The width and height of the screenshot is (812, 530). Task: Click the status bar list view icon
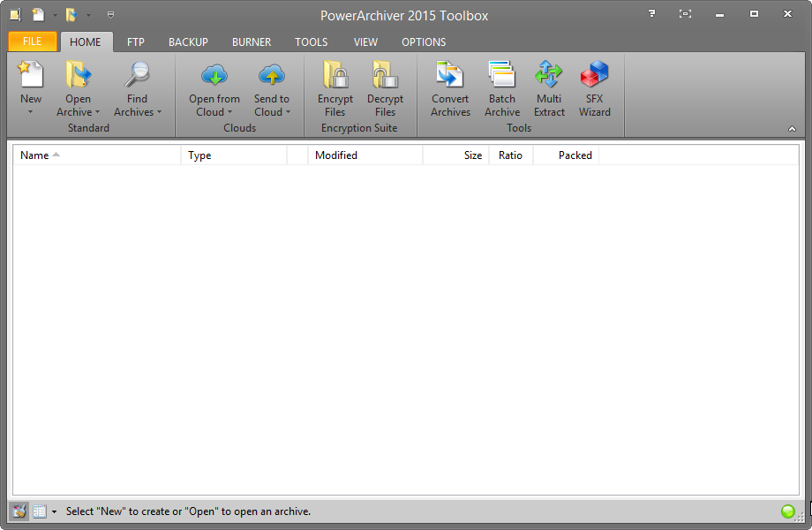click(40, 511)
